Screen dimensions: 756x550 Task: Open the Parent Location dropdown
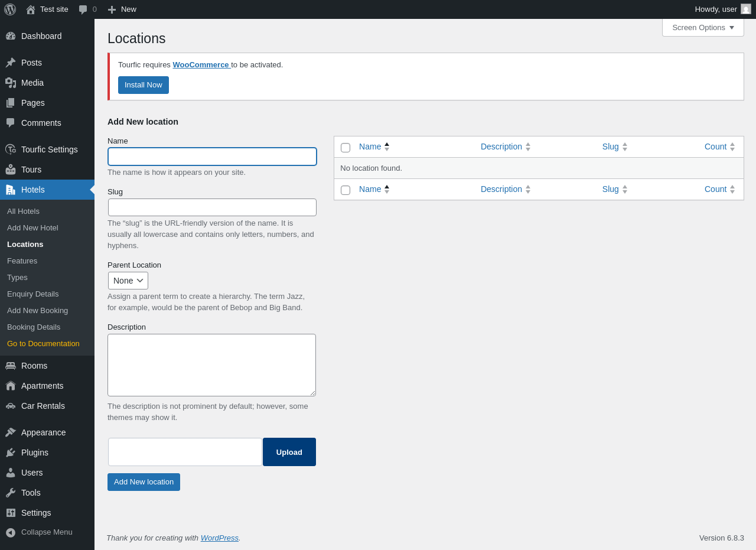(128, 281)
